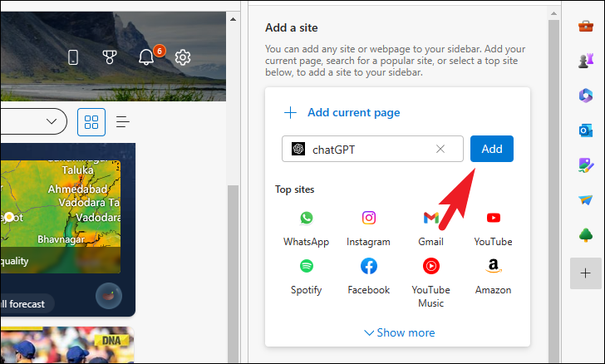Viewport: 605px width, 364px height.
Task: Click the weather map thumbnail
Action: pos(61,217)
